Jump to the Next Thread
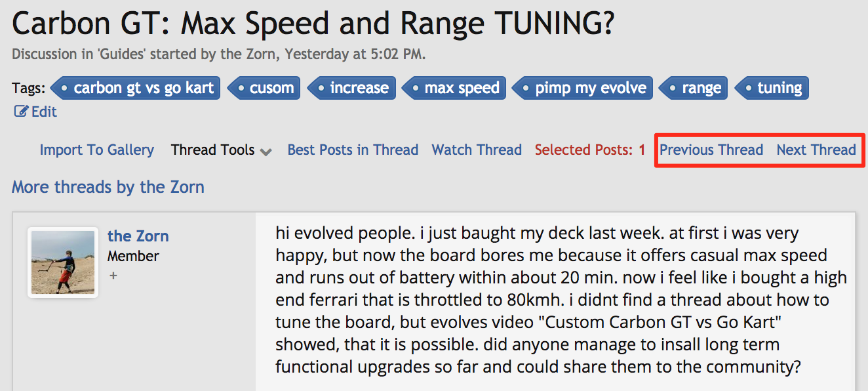Screen dimensions: 868x391 click(816, 150)
